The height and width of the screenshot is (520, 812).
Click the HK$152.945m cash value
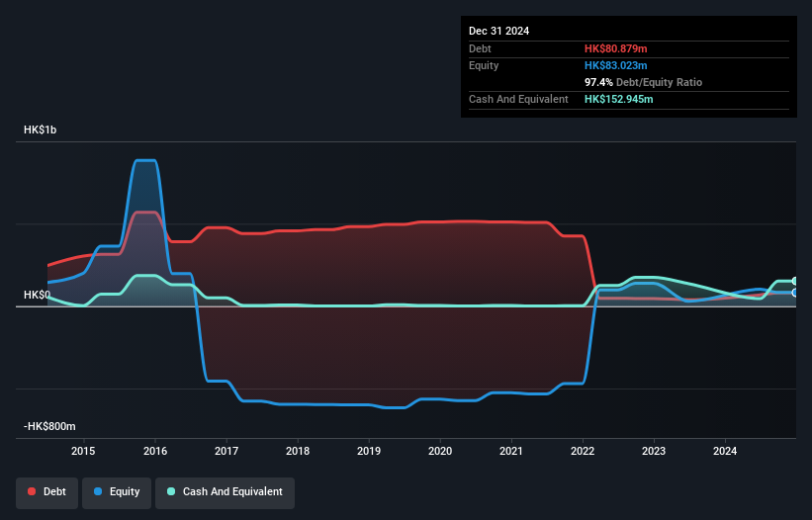pos(619,99)
